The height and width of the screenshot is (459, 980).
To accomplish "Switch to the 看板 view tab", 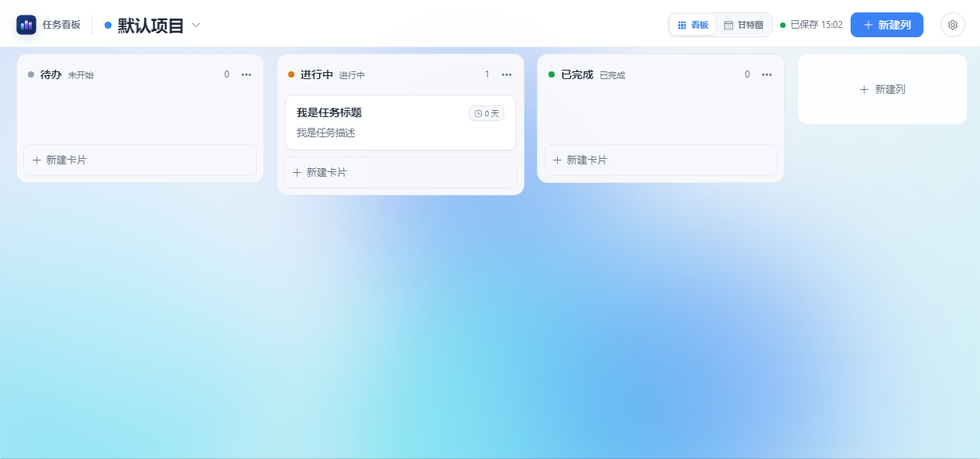I will tap(693, 25).
